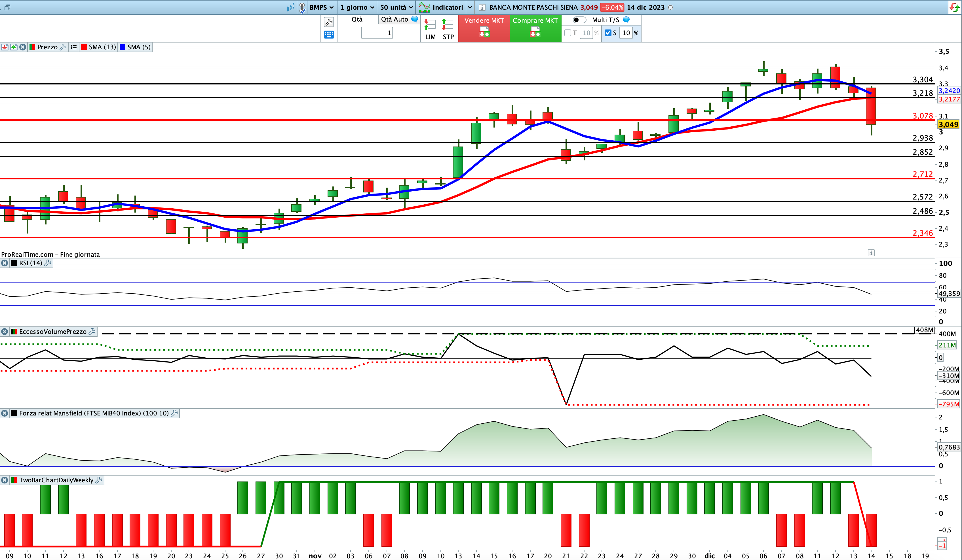Open the EccessoVolumePrezzo settings wrench
Image resolution: width=962 pixels, height=560 pixels.
[x=92, y=332]
